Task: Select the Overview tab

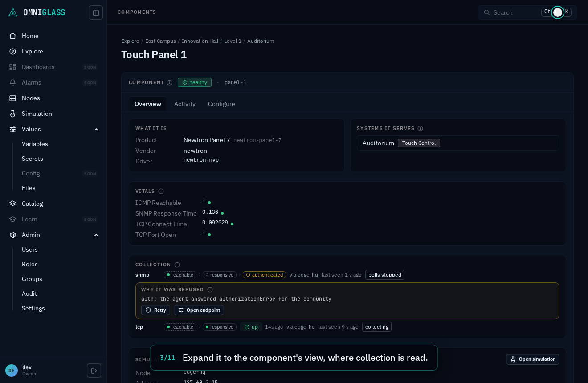Action: coord(148,104)
